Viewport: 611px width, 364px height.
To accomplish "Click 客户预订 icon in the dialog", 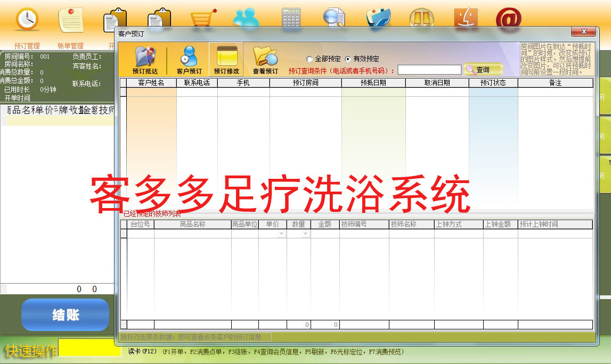I will tap(190, 60).
